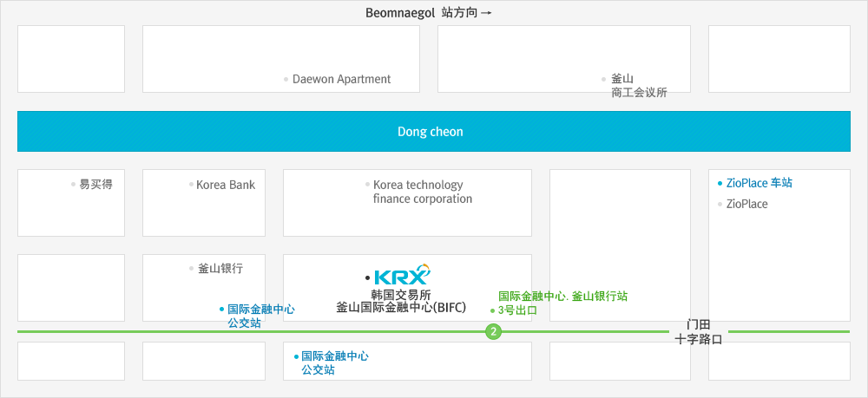Click the 门田 十字路口 intersection label
The height and width of the screenshot is (398, 868).
coord(699,332)
